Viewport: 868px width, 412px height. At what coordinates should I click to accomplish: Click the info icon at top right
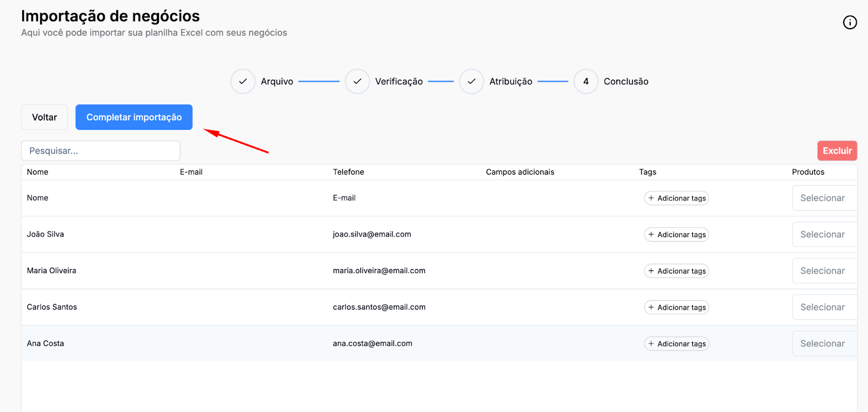click(850, 22)
